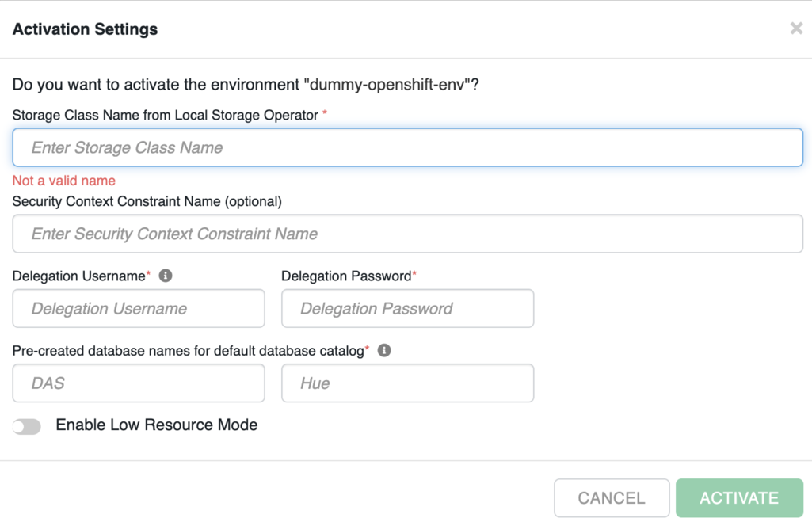The width and height of the screenshot is (812, 518).
Task: Click the CANCEL button
Action: click(611, 497)
